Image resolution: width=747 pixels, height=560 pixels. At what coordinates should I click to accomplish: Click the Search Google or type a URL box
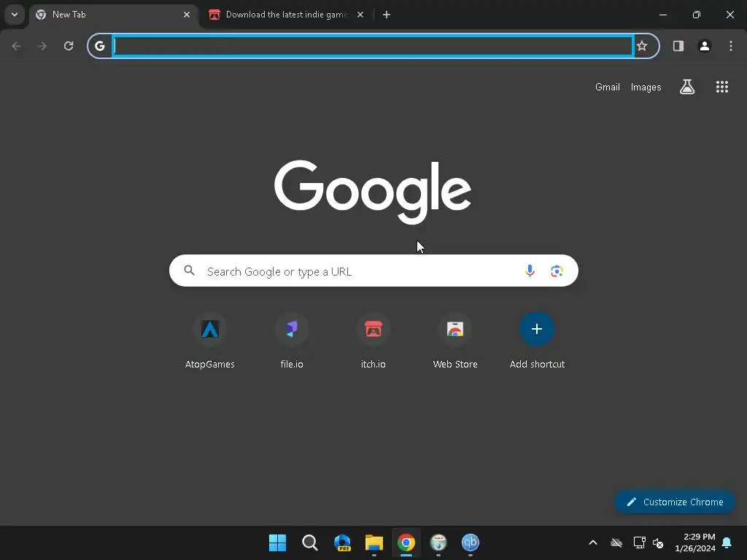click(x=373, y=271)
